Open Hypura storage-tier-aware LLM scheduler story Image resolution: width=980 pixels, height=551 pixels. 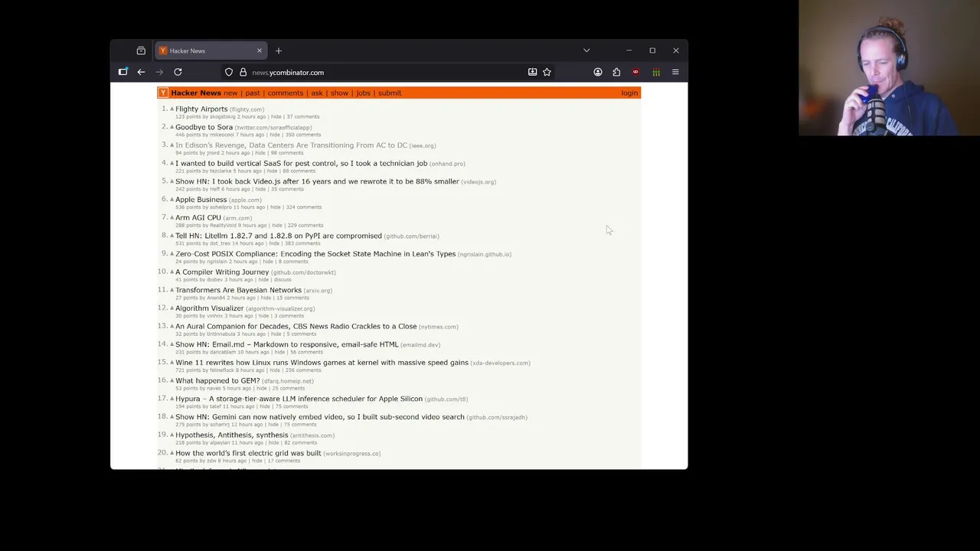299,399
